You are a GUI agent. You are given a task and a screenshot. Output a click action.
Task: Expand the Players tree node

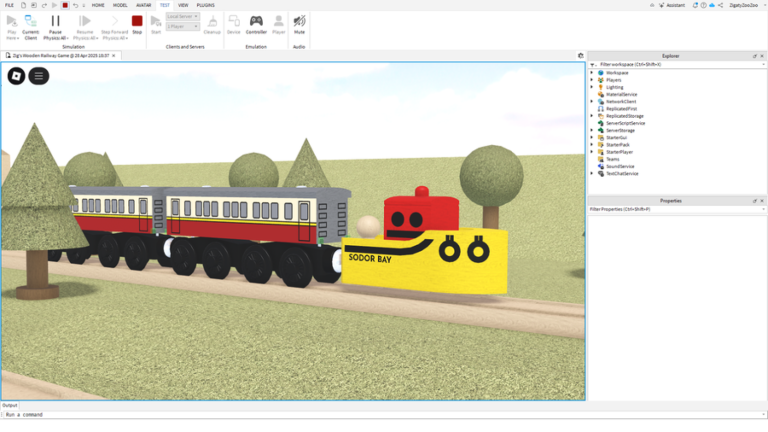coord(592,80)
